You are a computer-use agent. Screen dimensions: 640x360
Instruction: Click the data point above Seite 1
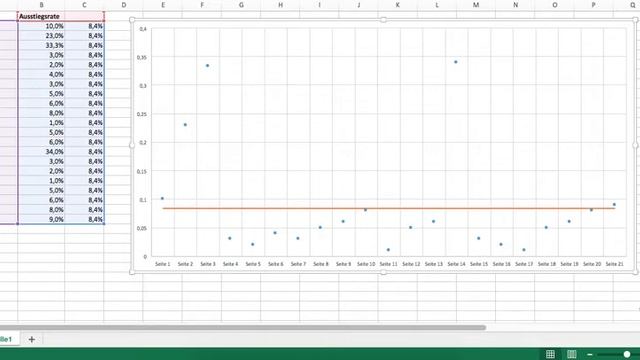[x=162, y=198]
